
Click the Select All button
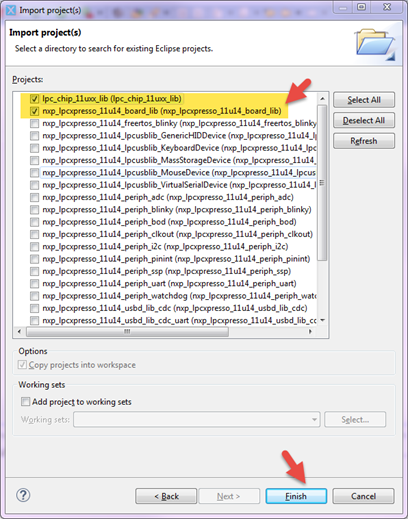point(364,100)
